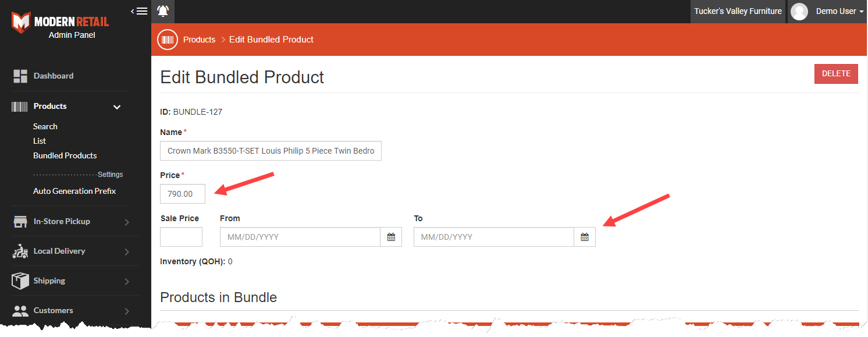The height and width of the screenshot is (337, 868).
Task: Collapse the Products menu chevron
Action: click(117, 107)
